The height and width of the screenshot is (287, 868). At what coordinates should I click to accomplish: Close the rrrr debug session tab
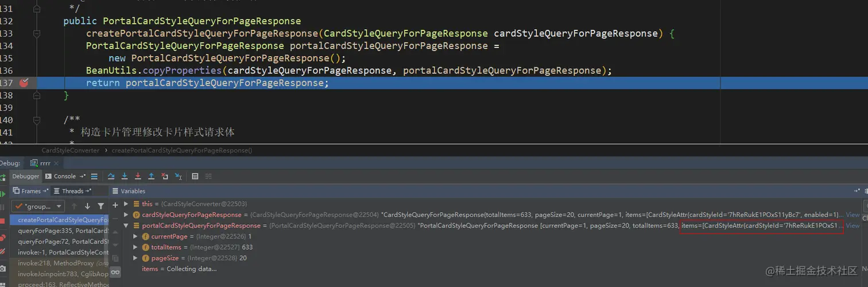(56, 164)
